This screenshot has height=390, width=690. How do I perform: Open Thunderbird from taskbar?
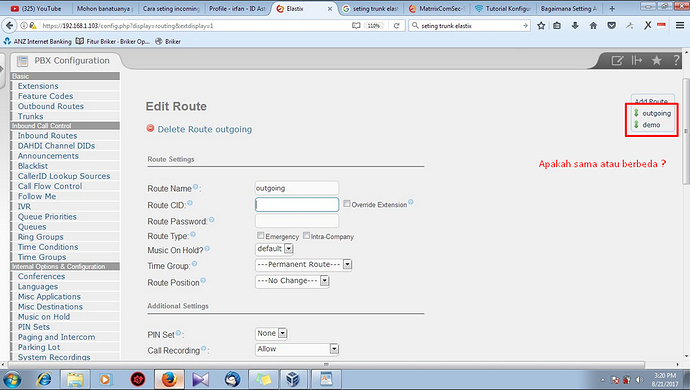(x=232, y=379)
